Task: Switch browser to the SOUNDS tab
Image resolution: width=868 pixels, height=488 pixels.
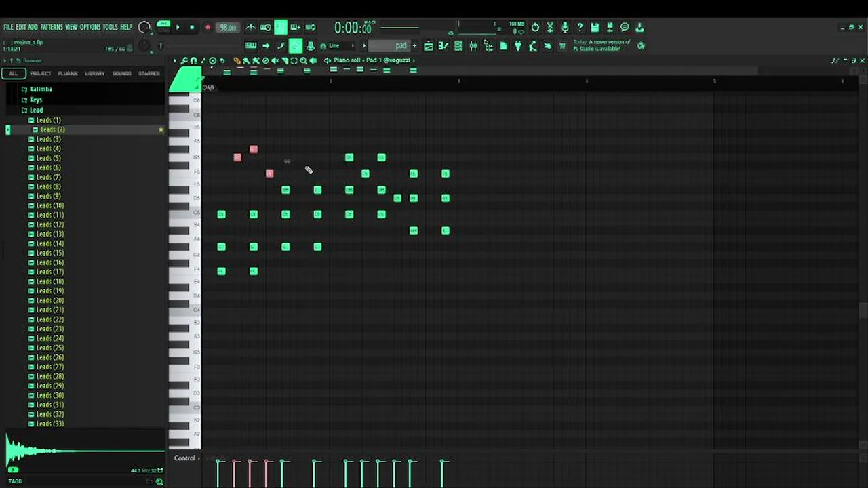Action: tap(122, 73)
